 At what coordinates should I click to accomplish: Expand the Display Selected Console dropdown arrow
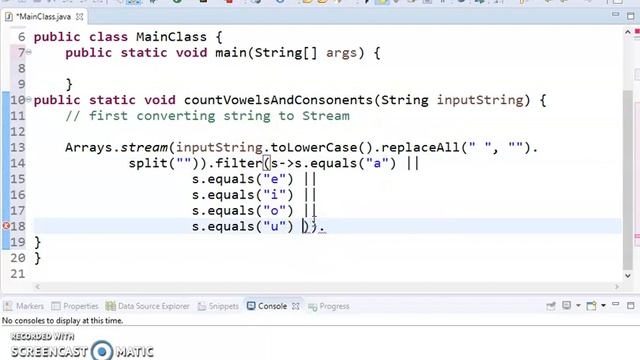pos(578,305)
